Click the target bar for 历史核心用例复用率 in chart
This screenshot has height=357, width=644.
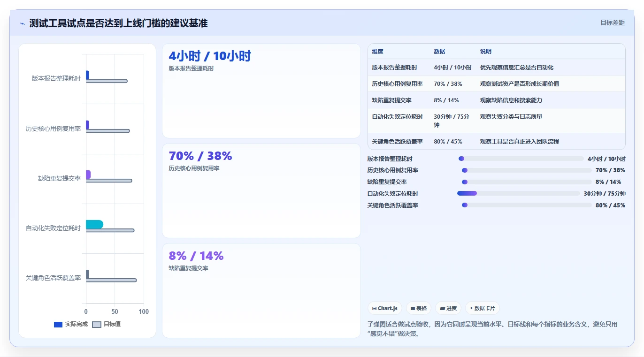point(107,131)
